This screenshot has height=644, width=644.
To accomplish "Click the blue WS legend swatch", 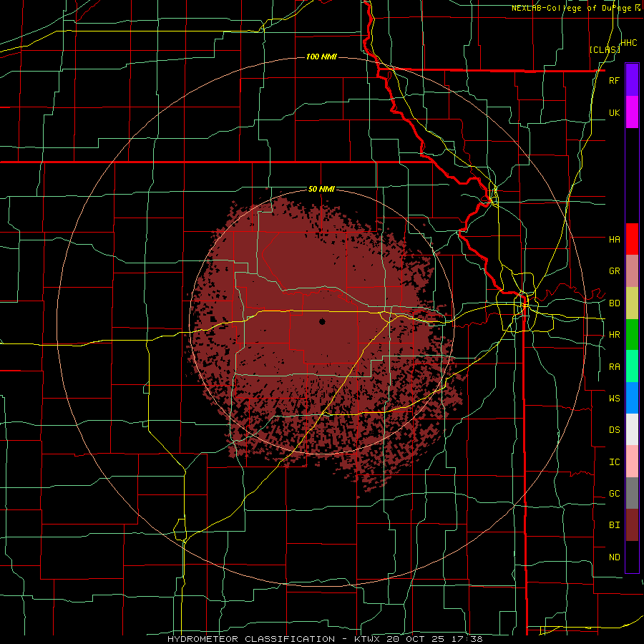I will pos(632,398).
